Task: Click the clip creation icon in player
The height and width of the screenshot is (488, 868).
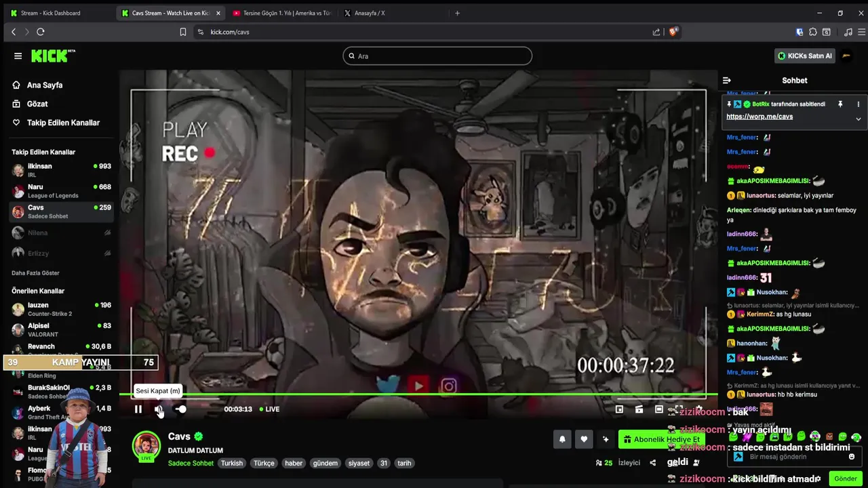Action: tap(639, 409)
